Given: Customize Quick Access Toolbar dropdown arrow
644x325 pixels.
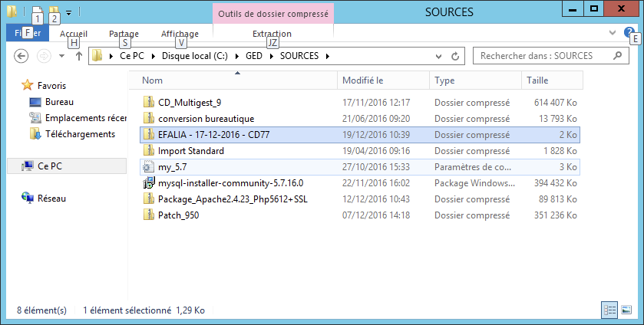Looking at the screenshot, I should 69,12.
